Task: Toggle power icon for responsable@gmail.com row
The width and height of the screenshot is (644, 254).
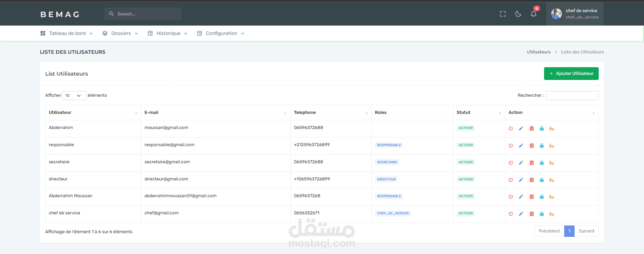Action: coord(511,145)
